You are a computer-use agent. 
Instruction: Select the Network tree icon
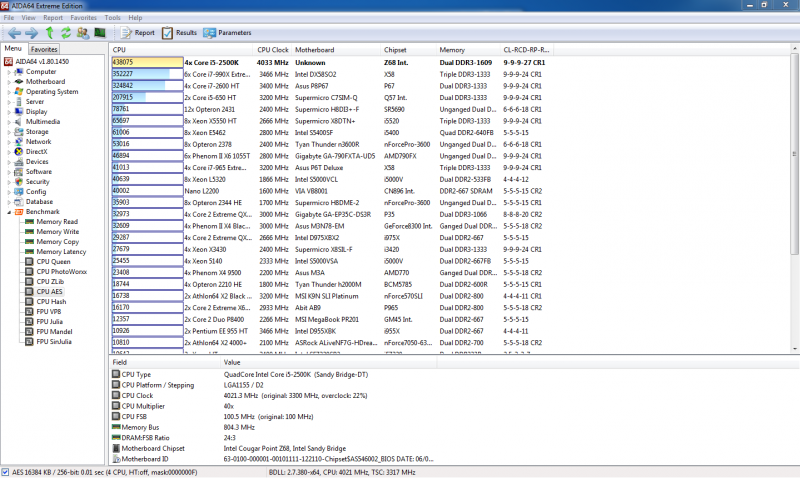tap(19, 141)
